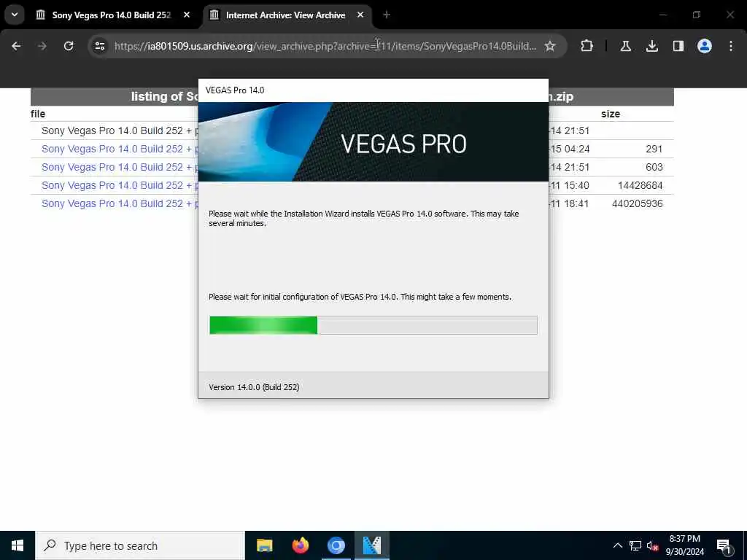Click the VEGAS PRO banner image
Image resolution: width=747 pixels, height=560 pixels.
pos(373,142)
